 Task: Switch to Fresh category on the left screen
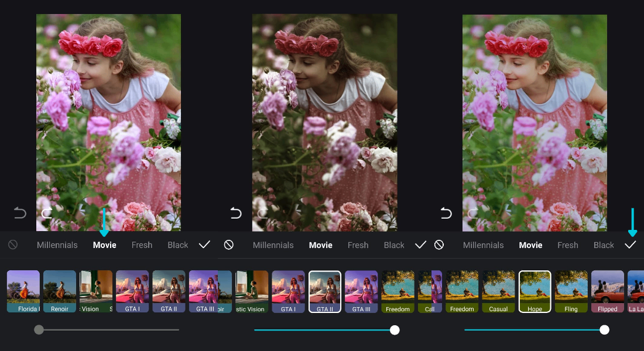pyautogui.click(x=142, y=245)
